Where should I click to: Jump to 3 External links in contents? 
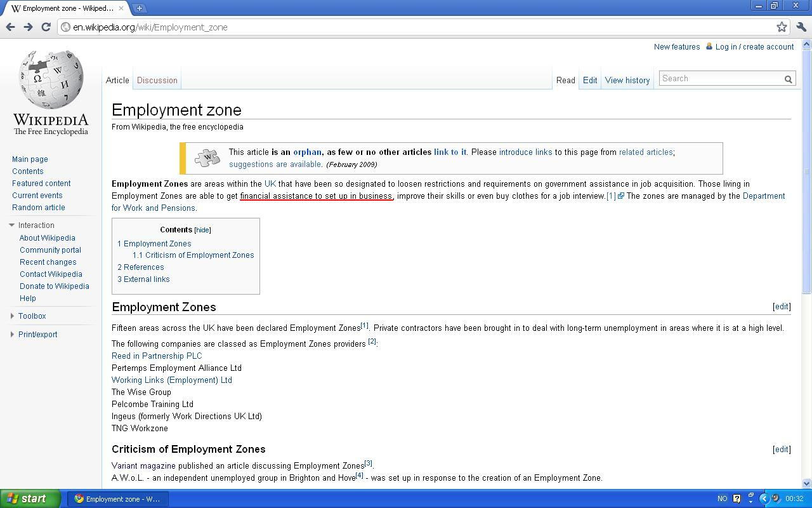[x=143, y=279]
